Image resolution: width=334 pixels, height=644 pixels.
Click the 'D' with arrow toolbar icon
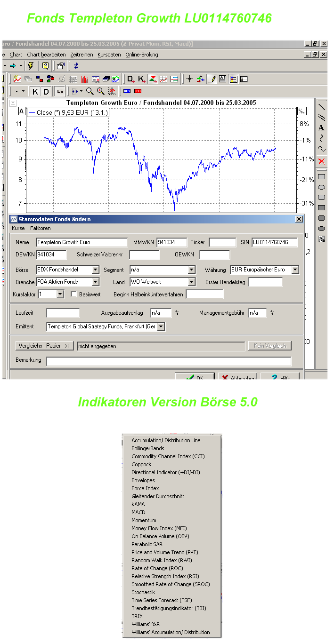131,79
